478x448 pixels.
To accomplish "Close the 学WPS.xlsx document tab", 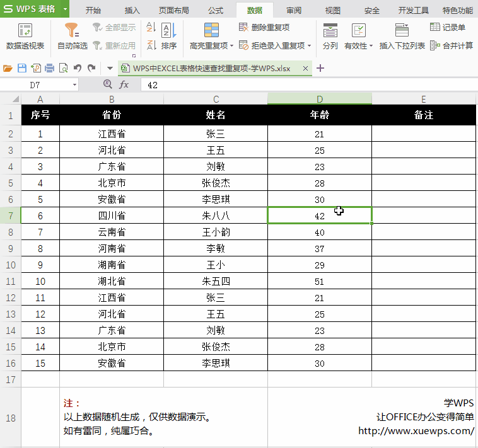I will (305, 69).
